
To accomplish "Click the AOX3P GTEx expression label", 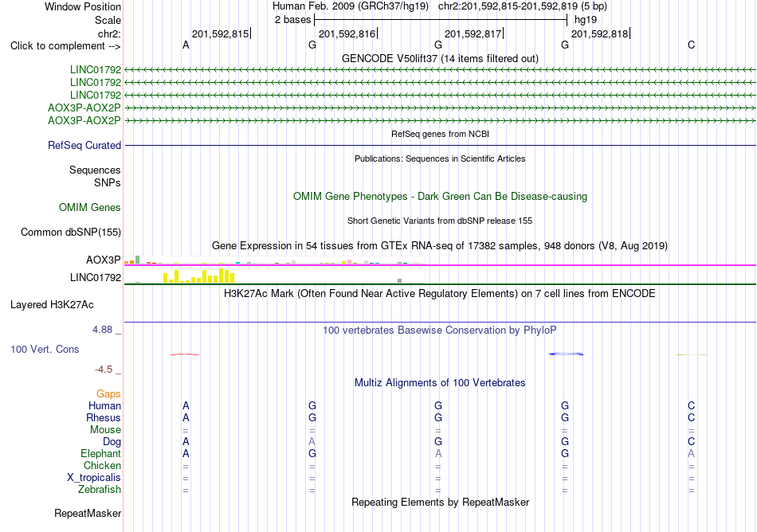I will pos(104,260).
